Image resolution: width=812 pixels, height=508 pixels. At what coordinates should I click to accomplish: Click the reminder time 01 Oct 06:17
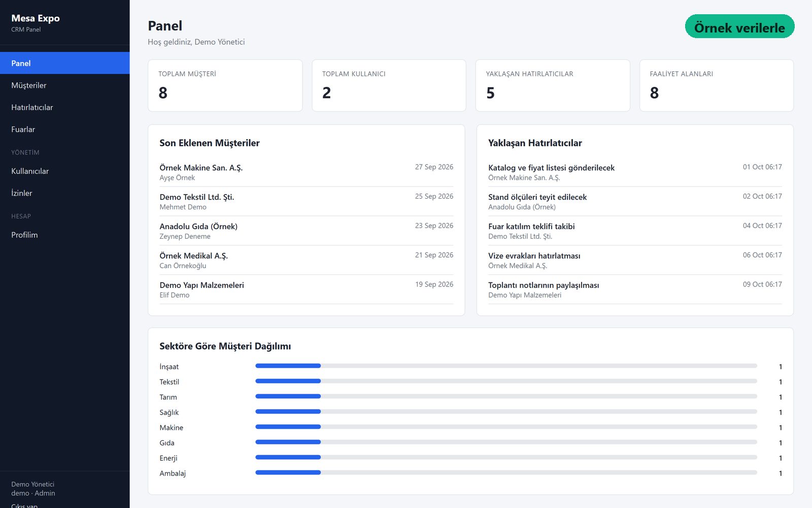point(762,167)
